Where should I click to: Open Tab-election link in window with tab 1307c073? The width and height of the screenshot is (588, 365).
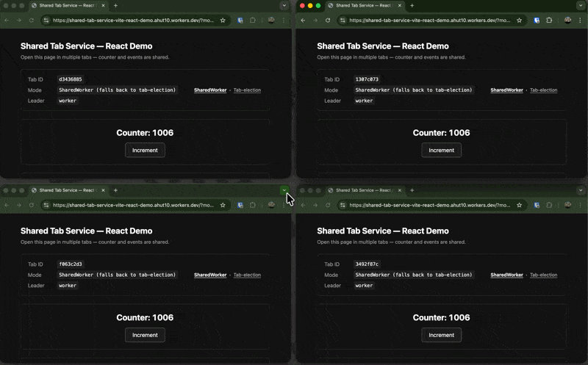pyautogui.click(x=543, y=90)
